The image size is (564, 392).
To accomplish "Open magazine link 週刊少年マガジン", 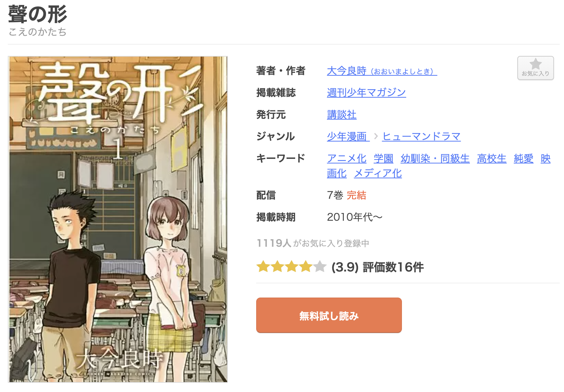I will [366, 93].
